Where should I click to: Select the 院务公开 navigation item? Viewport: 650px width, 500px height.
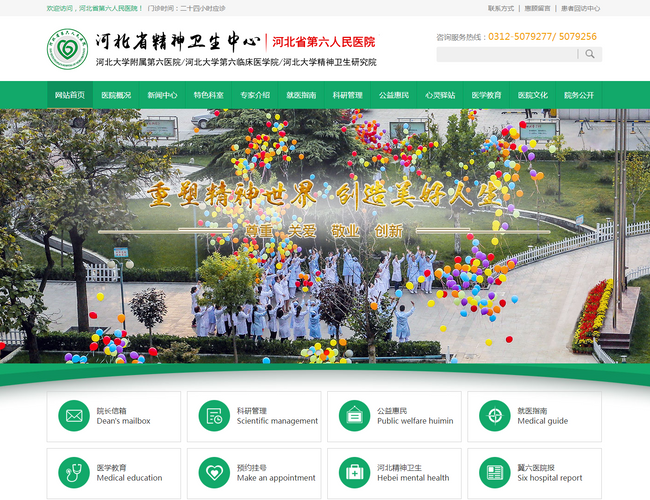579,95
